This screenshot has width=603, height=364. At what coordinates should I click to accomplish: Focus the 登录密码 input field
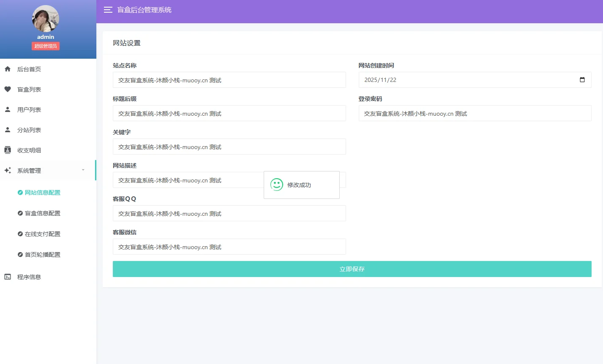point(475,113)
